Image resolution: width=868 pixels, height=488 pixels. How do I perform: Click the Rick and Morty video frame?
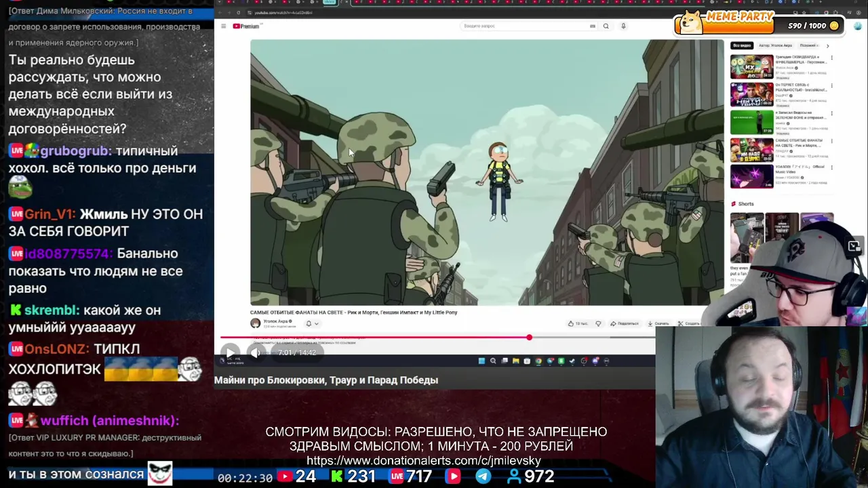[x=487, y=172]
